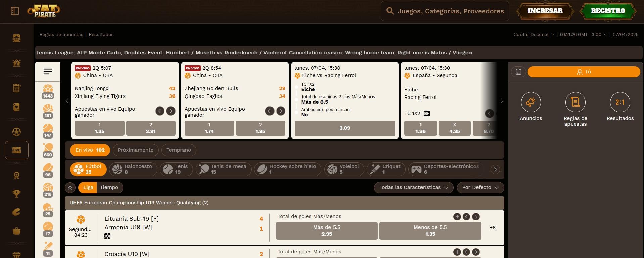Select American football icon with 29 events
644x258 pixels.
tap(48, 210)
